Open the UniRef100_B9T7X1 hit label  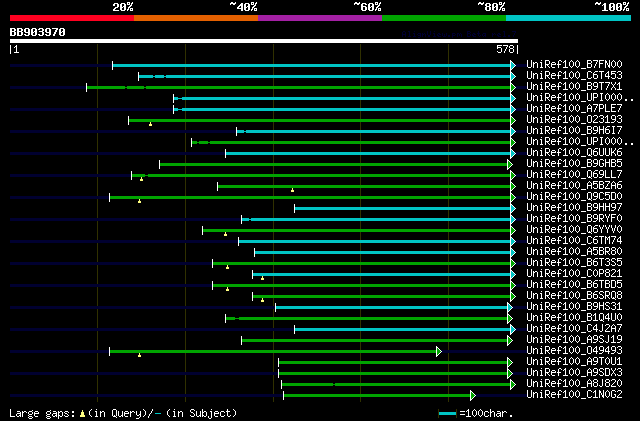pos(574,87)
